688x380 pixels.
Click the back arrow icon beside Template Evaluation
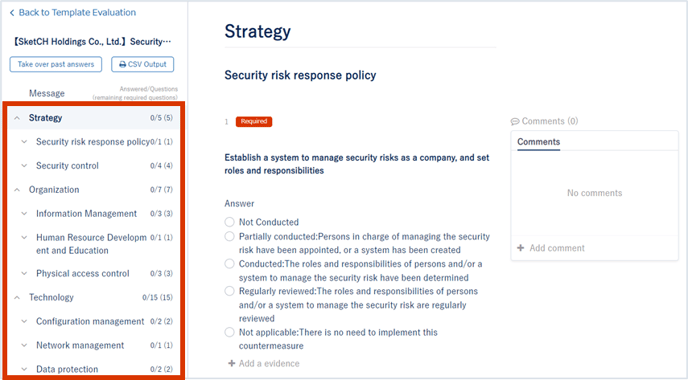(12, 13)
